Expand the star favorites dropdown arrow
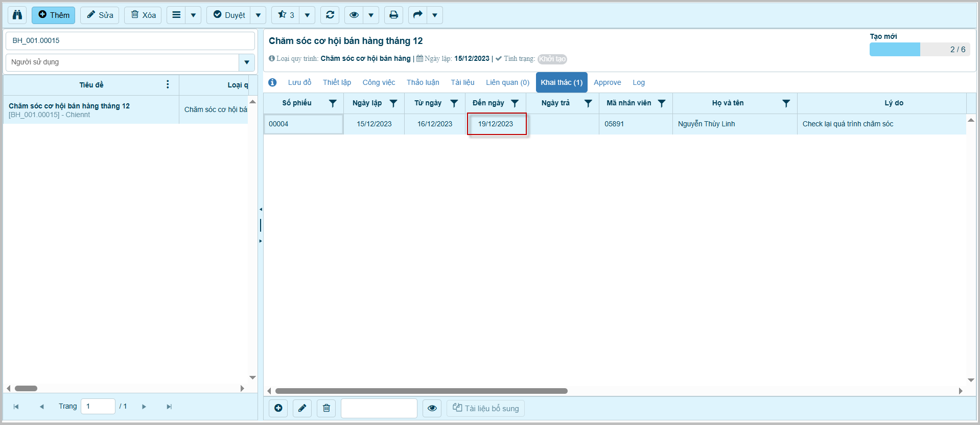Image resolution: width=980 pixels, height=425 pixels. 307,15
